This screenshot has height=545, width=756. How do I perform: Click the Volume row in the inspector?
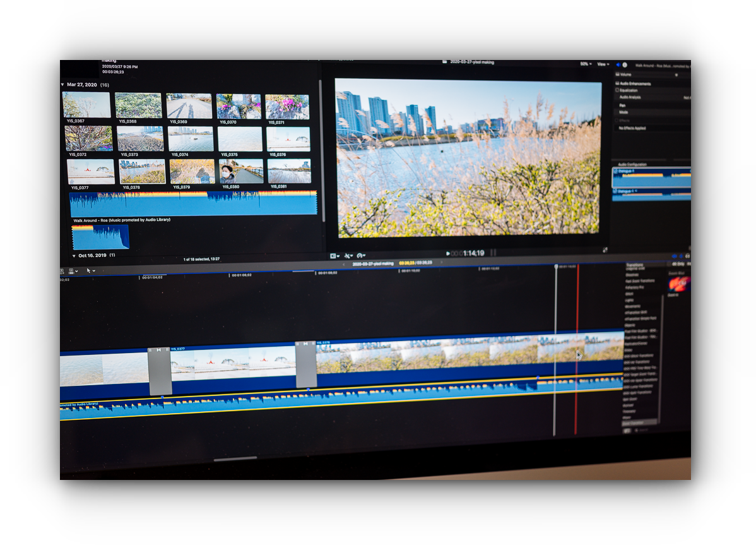coord(653,75)
